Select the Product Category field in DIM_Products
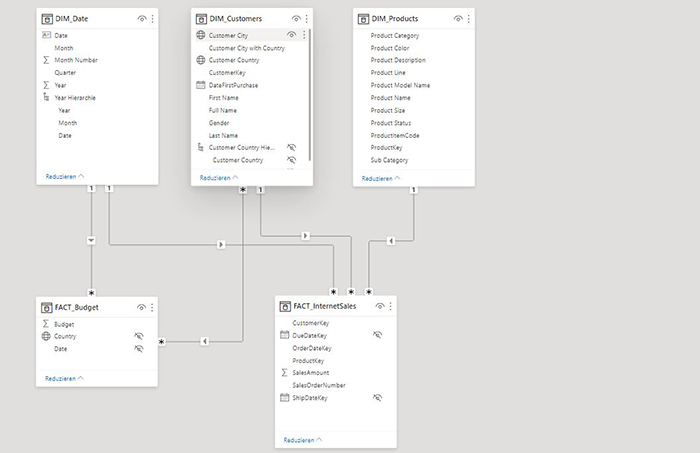Screen dimensions: 700x453 click(x=396, y=35)
